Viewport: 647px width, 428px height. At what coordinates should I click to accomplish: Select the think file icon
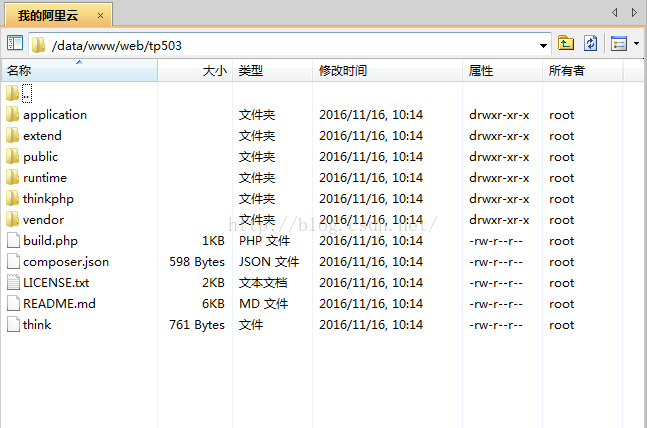[x=13, y=325]
